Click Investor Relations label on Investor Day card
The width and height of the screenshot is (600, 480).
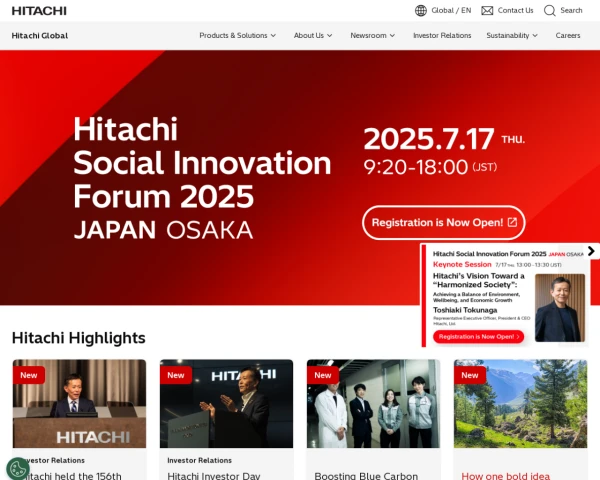(x=199, y=460)
